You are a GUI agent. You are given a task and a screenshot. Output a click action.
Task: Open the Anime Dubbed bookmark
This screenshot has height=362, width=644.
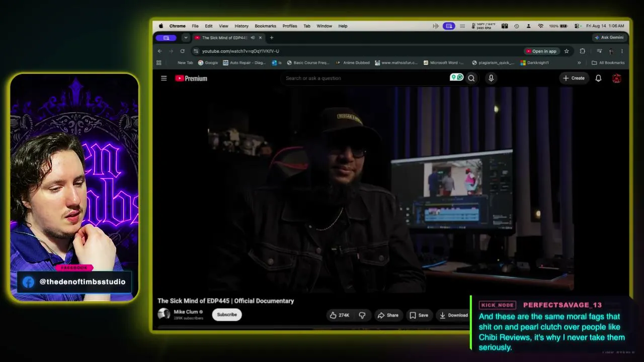pos(352,63)
